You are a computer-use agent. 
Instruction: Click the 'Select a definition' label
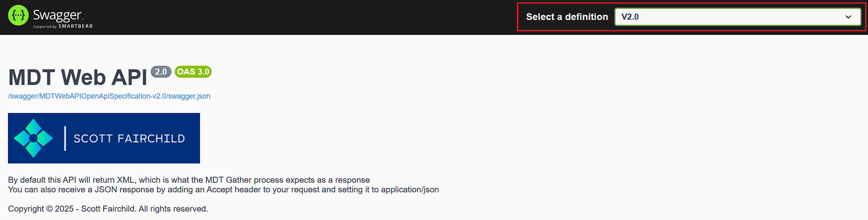pyautogui.click(x=567, y=17)
